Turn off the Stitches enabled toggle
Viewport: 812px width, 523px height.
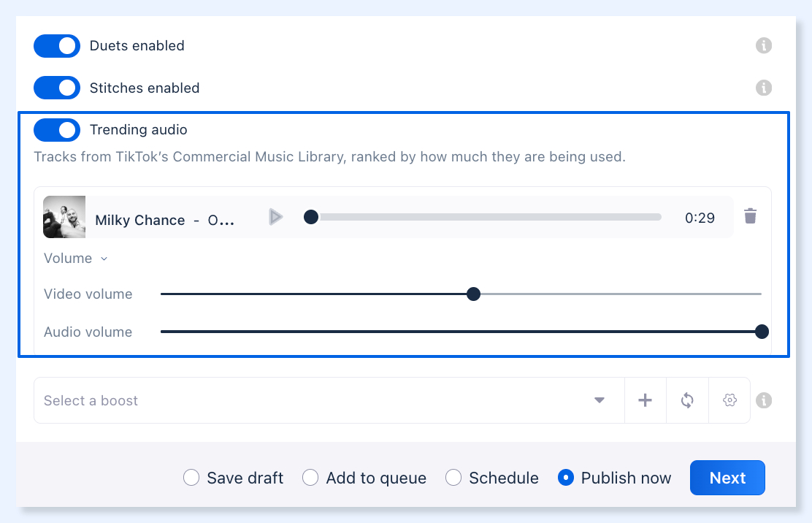(57, 88)
